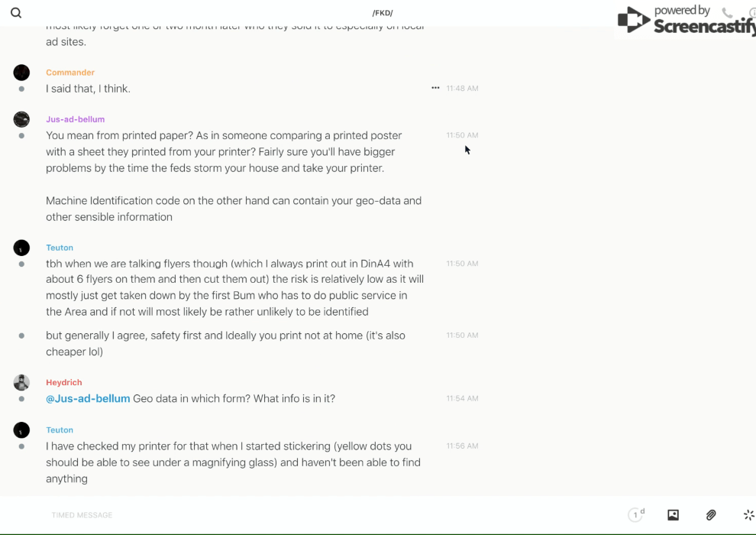
Task: Click the Heydrich sender name
Action: 63,382
